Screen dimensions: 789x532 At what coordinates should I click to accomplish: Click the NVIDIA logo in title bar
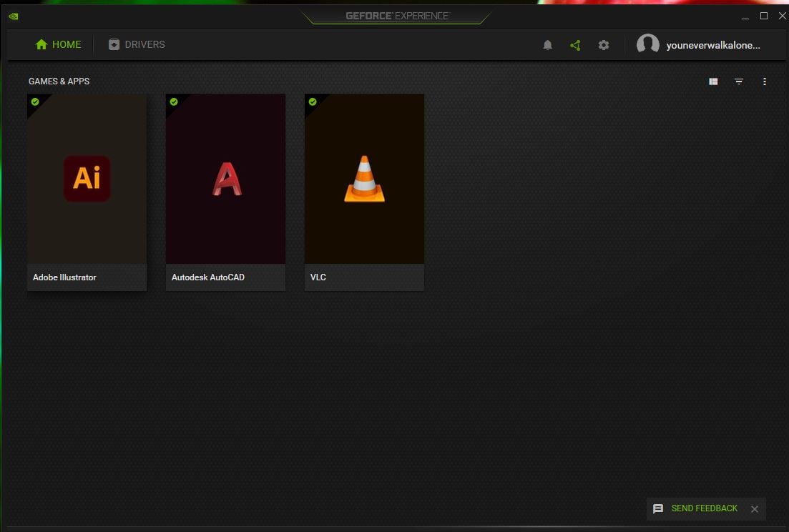coord(14,16)
